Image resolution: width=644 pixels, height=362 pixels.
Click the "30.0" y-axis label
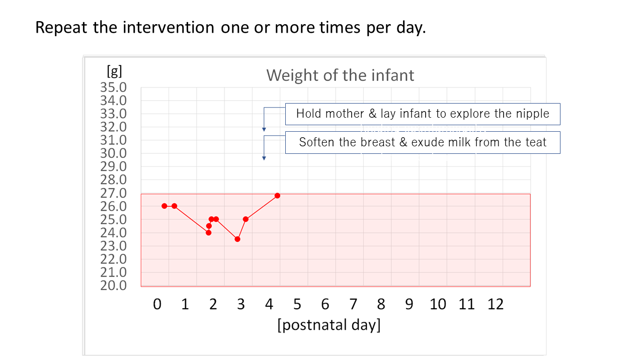pos(113,153)
